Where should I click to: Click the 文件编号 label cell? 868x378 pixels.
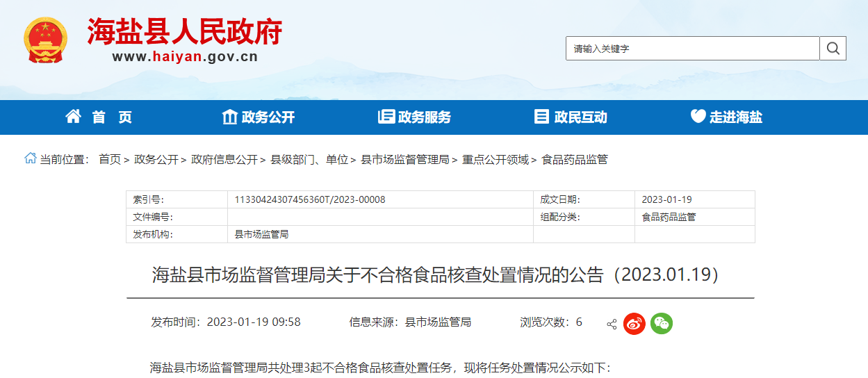[x=177, y=217]
